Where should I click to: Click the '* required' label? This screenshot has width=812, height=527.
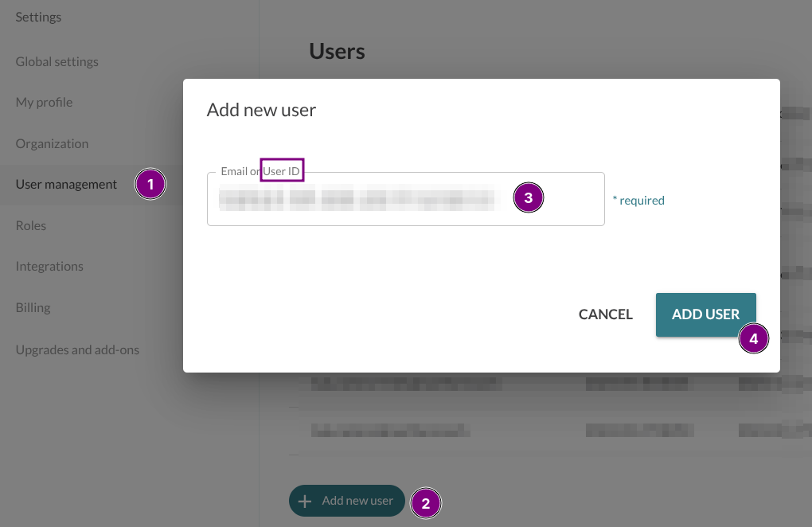pyautogui.click(x=638, y=201)
